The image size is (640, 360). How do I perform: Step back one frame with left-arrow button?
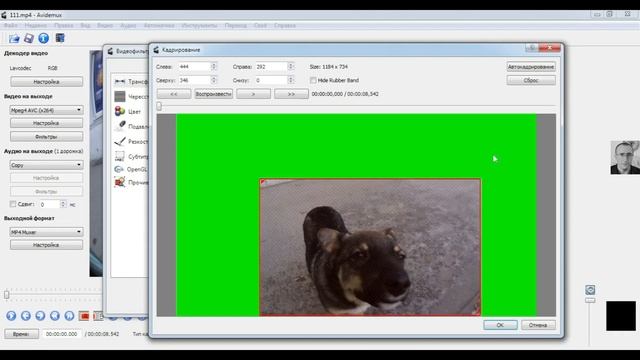point(26,316)
